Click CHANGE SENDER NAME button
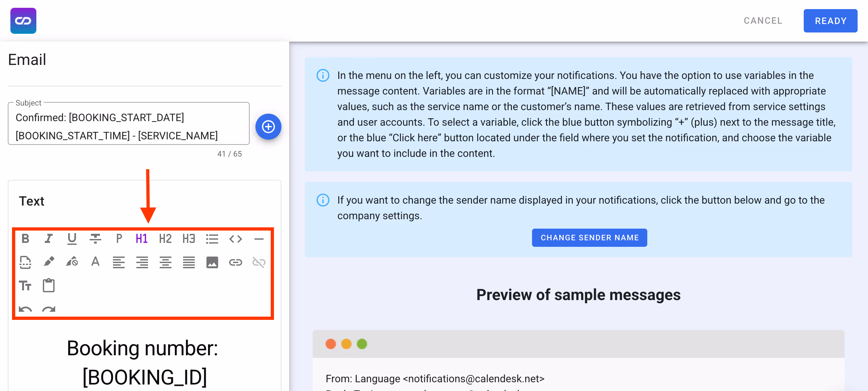This screenshot has height=391, width=868. [589, 238]
